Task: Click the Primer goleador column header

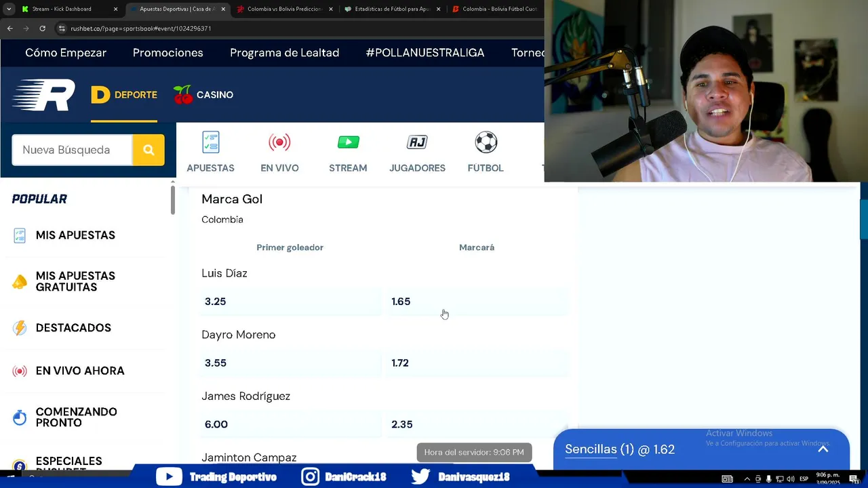Action: pyautogui.click(x=290, y=247)
